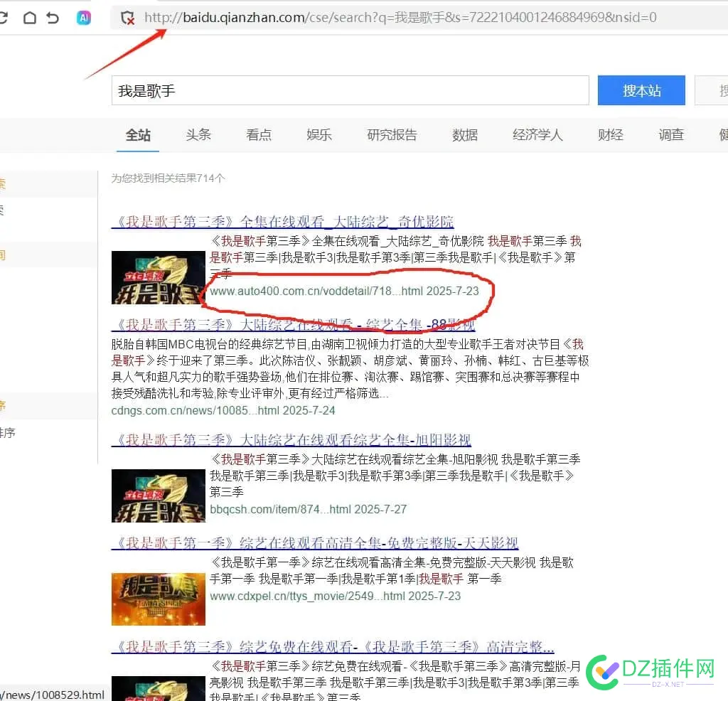
Task: Switch to the 调查 tab
Action: point(670,135)
